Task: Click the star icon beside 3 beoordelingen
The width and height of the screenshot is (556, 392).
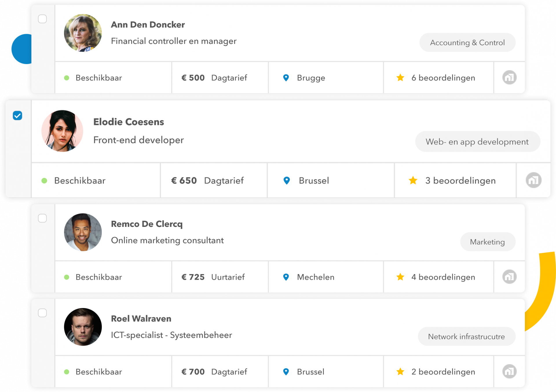Action: [x=412, y=180]
